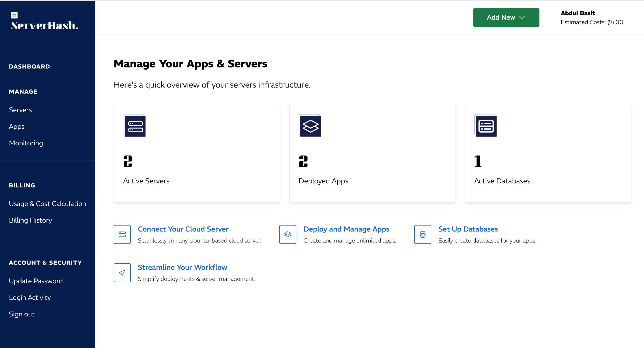Click the Deployed Apps layers icon

pos(310,125)
